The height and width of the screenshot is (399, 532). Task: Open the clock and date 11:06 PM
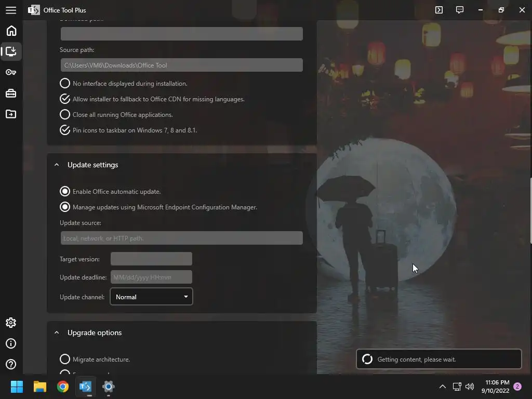495,387
